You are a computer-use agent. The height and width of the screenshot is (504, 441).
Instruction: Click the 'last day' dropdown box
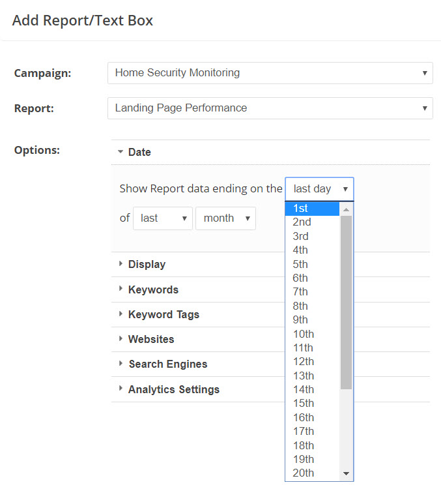tap(319, 189)
